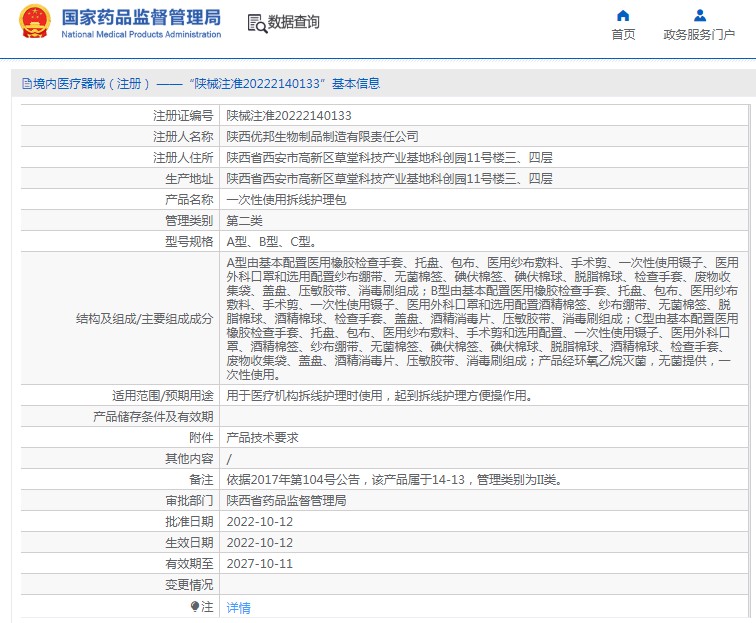Click the 注册人名称 label

coord(183,137)
